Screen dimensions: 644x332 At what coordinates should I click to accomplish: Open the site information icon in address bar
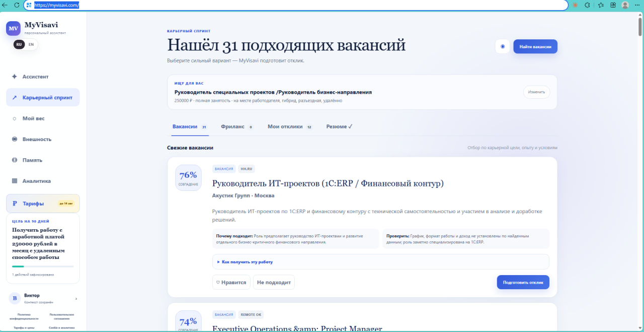pyautogui.click(x=29, y=5)
